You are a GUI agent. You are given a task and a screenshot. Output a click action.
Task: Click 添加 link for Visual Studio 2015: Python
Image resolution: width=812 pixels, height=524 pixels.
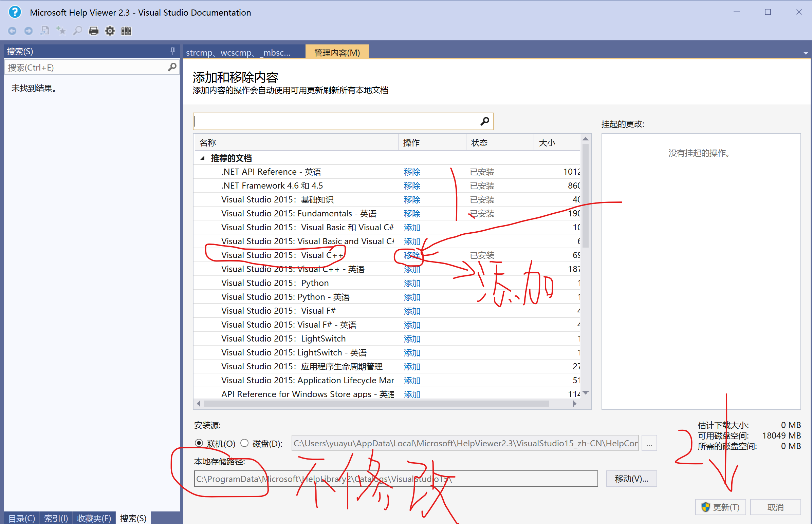click(x=412, y=283)
